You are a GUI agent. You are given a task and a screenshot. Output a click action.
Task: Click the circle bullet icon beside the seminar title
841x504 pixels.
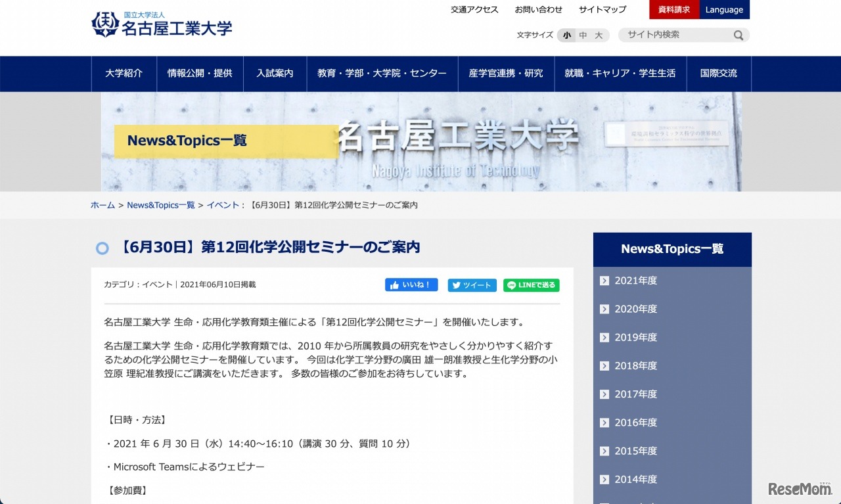coord(102,248)
